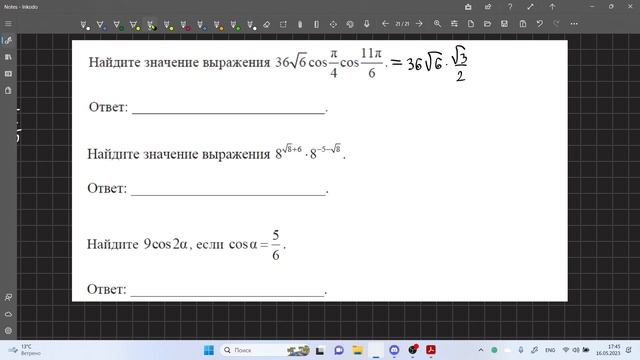This screenshot has width=640, height=360.
Task: Undo the last stroke
Action: click(540, 24)
